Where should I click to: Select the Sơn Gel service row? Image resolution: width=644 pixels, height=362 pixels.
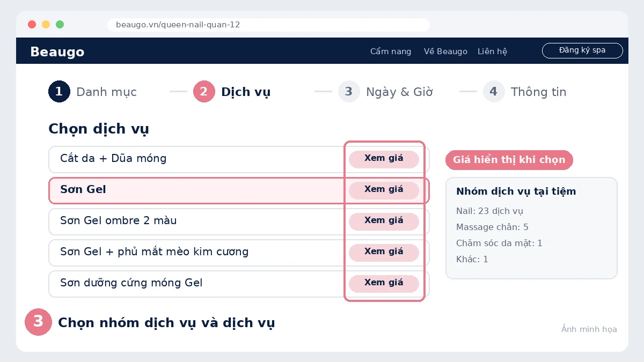click(239, 190)
